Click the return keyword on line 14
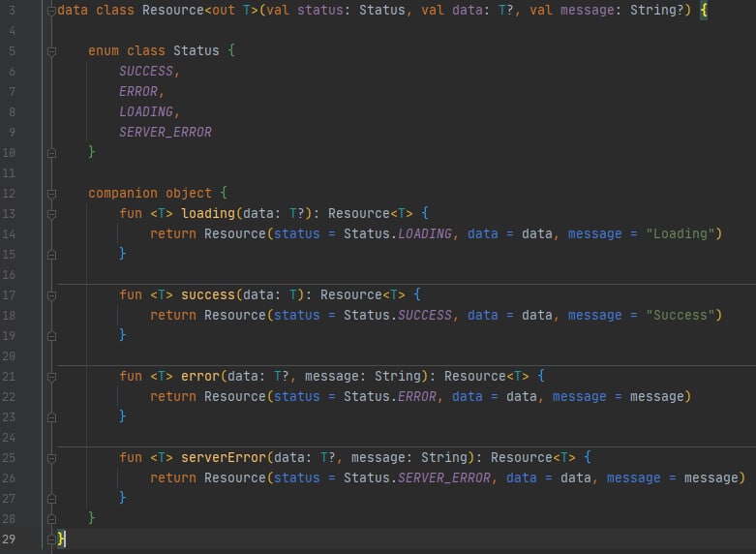 173,234
